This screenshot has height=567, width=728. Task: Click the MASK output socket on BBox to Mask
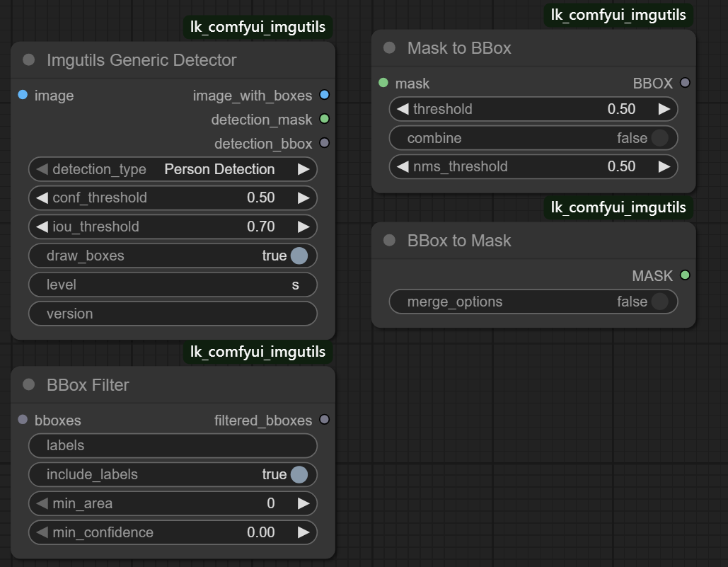click(685, 275)
